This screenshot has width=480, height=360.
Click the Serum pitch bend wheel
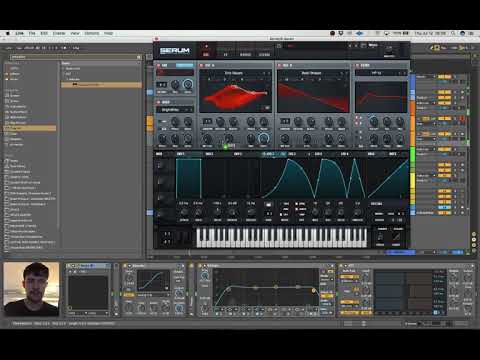point(180,237)
